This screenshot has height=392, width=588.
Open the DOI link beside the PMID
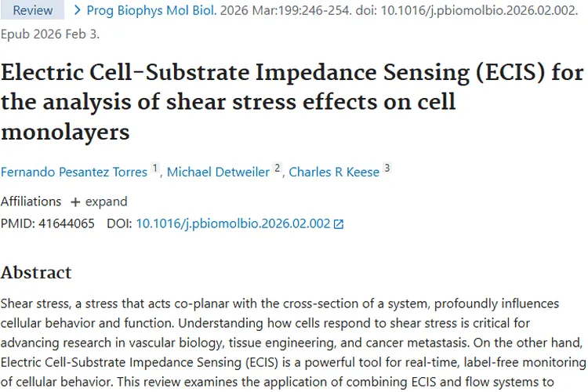point(233,223)
